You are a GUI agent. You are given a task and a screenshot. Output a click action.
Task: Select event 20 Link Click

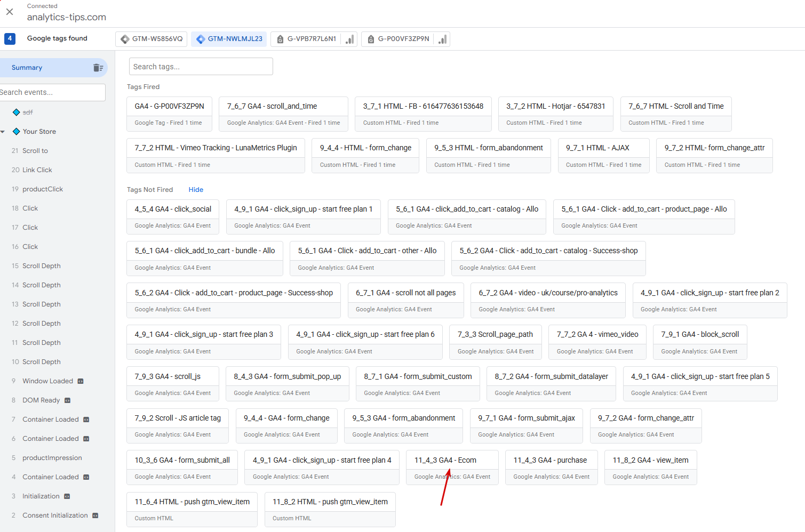pos(37,170)
